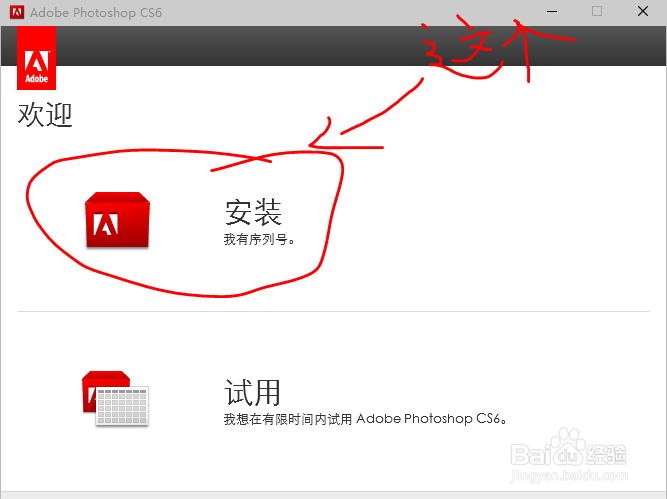
Task: Click the red Adobe install box icon
Action: tap(117, 220)
